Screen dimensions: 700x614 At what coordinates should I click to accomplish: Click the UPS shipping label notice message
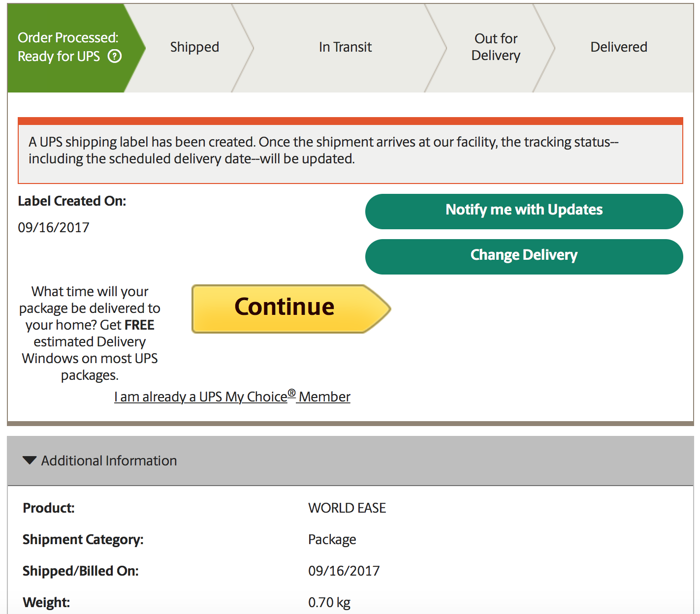(x=350, y=151)
